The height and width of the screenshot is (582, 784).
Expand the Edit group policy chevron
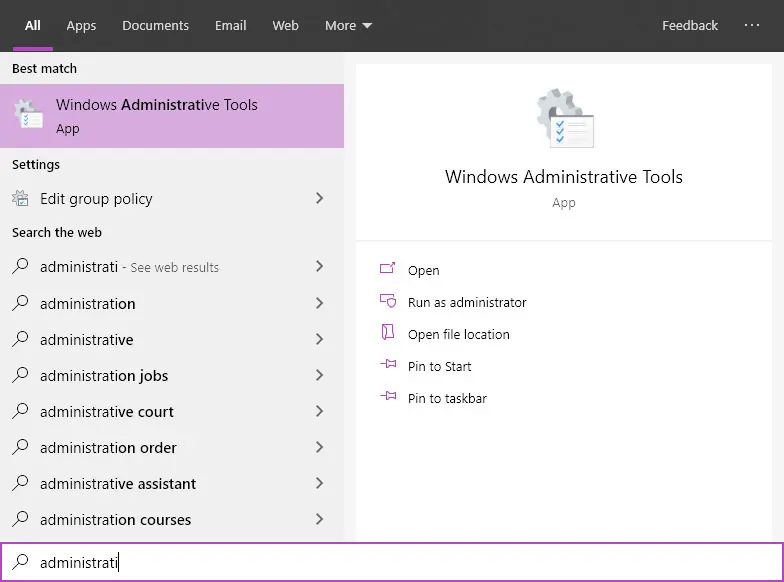(x=320, y=198)
